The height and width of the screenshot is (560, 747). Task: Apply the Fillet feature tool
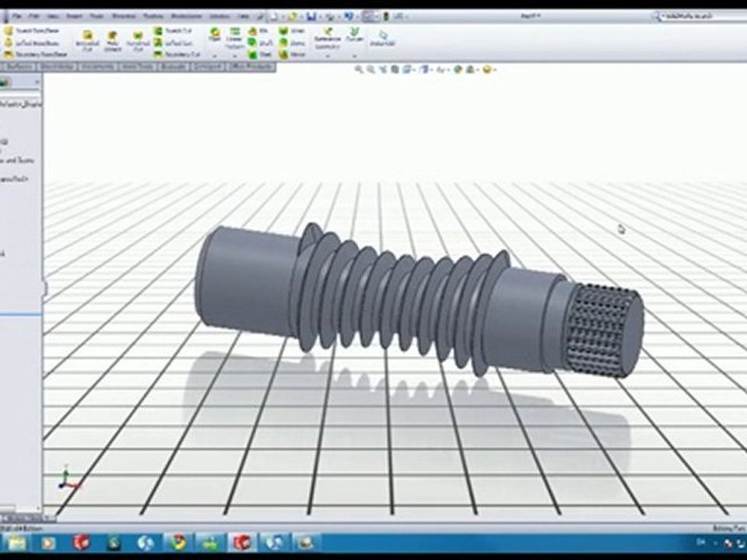[215, 34]
